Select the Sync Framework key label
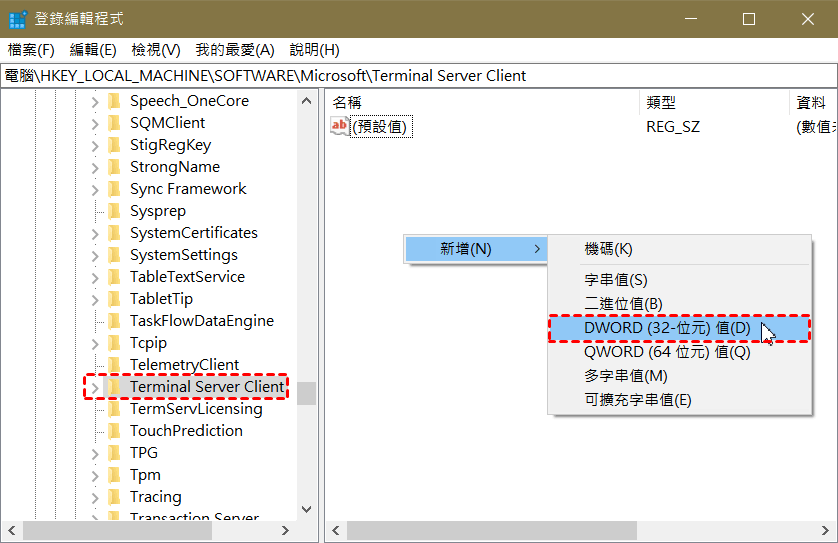The width and height of the screenshot is (838, 543). tap(188, 189)
